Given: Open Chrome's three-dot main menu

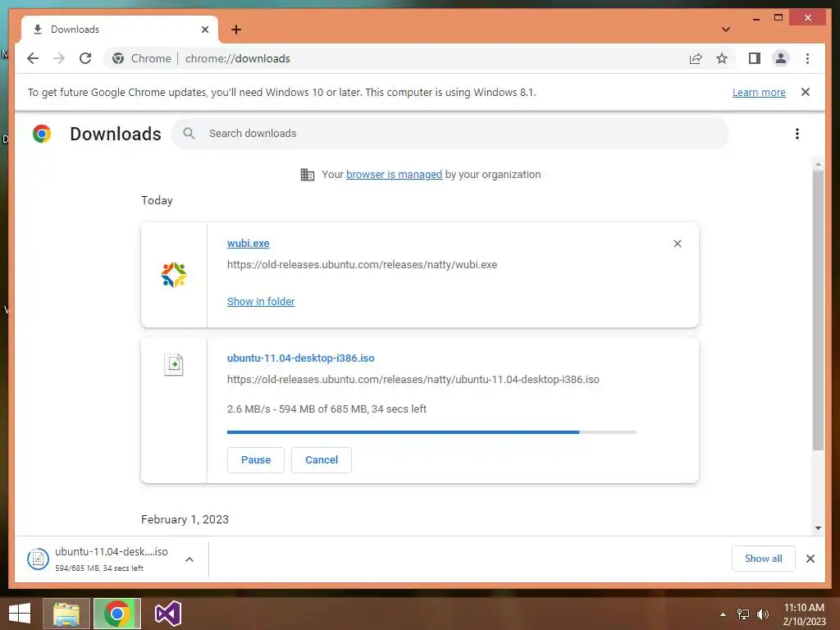Looking at the screenshot, I should (807, 58).
